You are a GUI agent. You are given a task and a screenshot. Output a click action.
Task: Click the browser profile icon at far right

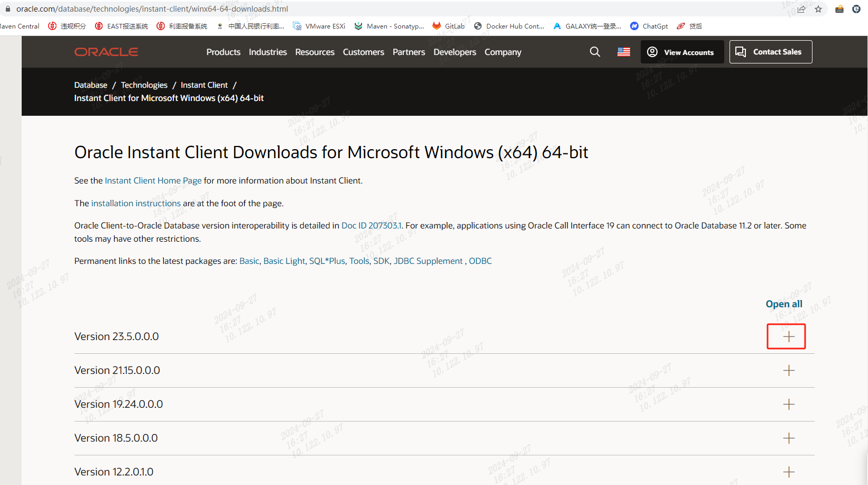pos(856,9)
